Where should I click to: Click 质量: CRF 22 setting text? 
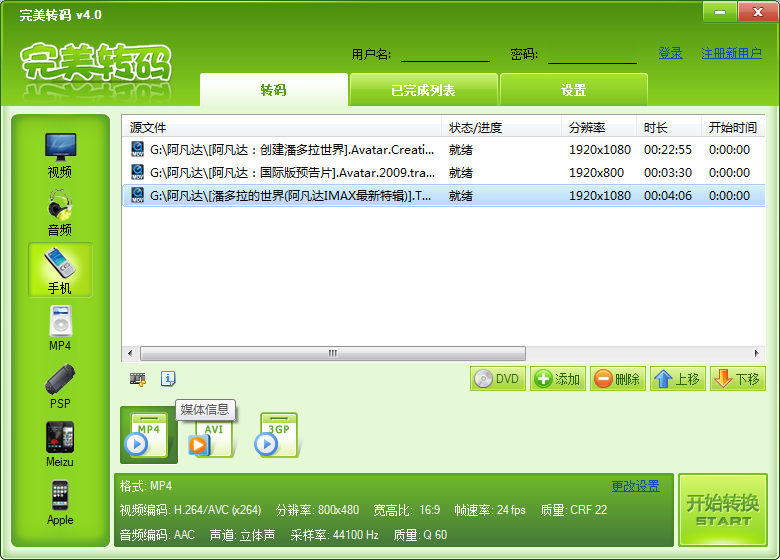point(574,510)
